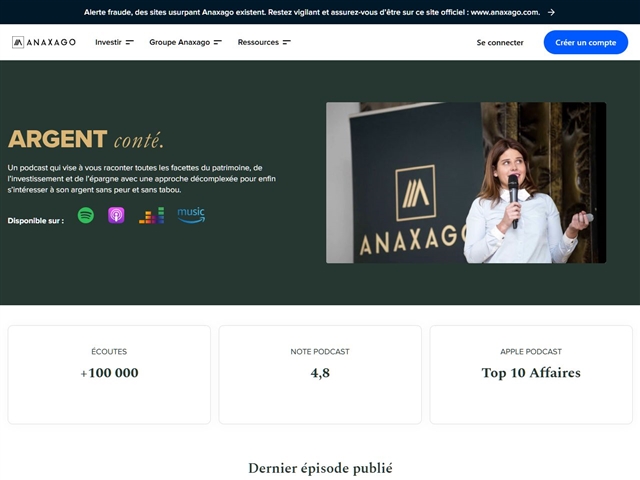
Task: Expand the Groupe Anaxago menu
Action: pos(185,42)
